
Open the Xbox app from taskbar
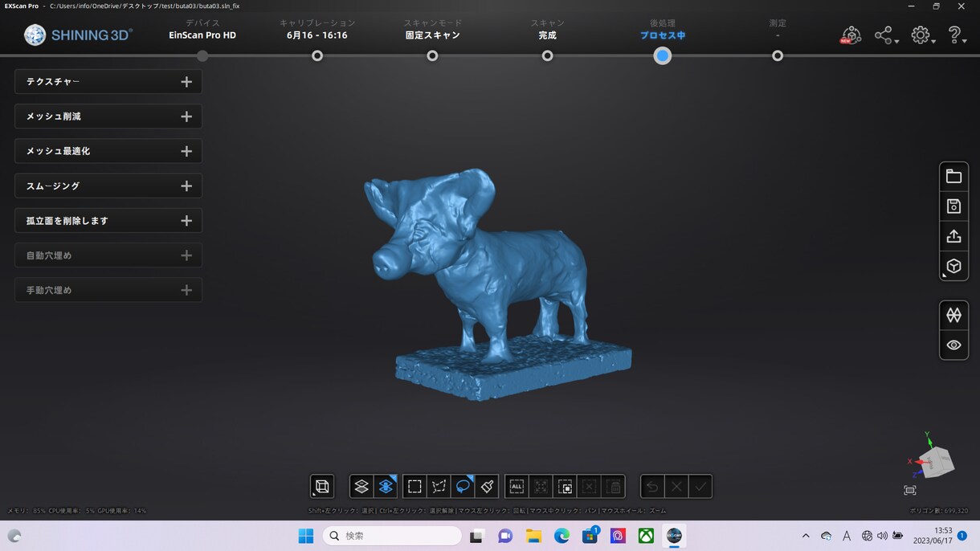(x=646, y=536)
